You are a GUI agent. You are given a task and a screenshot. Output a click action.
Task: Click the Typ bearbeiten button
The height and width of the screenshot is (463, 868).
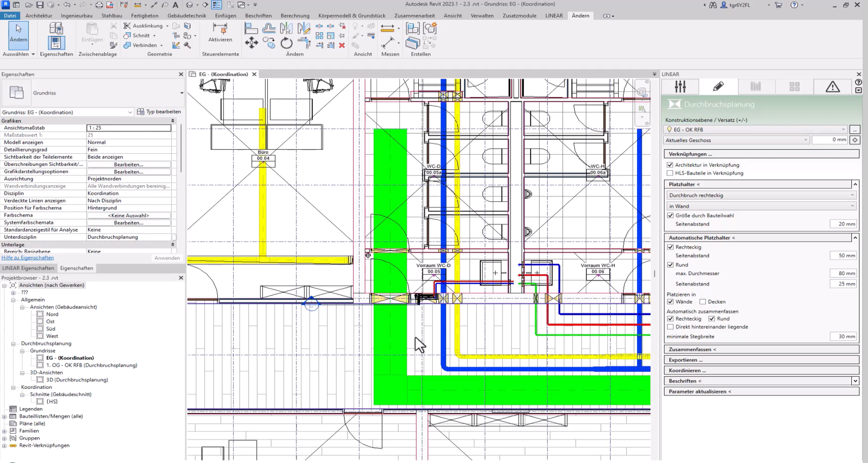pyautogui.click(x=159, y=112)
